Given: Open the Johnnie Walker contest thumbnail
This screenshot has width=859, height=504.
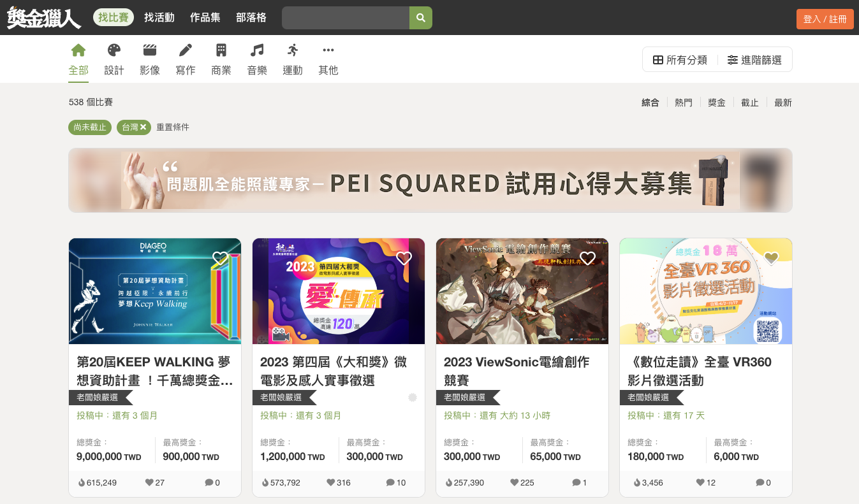Looking at the screenshot, I should (155, 291).
